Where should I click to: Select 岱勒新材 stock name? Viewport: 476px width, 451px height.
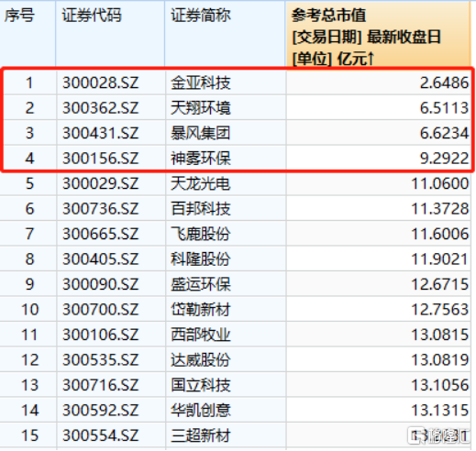[x=201, y=310]
